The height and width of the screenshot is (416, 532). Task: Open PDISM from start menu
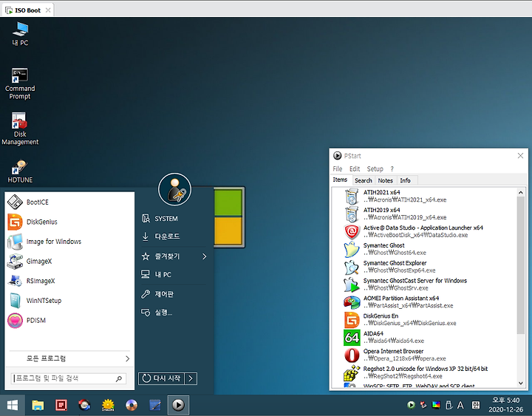coord(69,320)
